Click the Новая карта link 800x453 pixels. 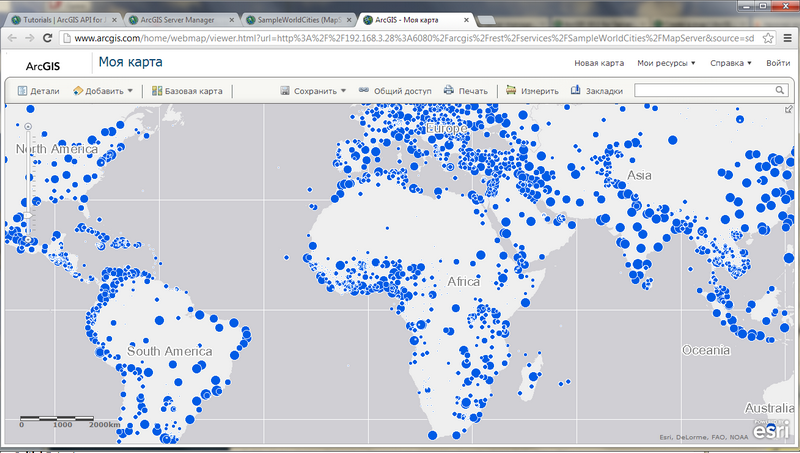point(599,64)
